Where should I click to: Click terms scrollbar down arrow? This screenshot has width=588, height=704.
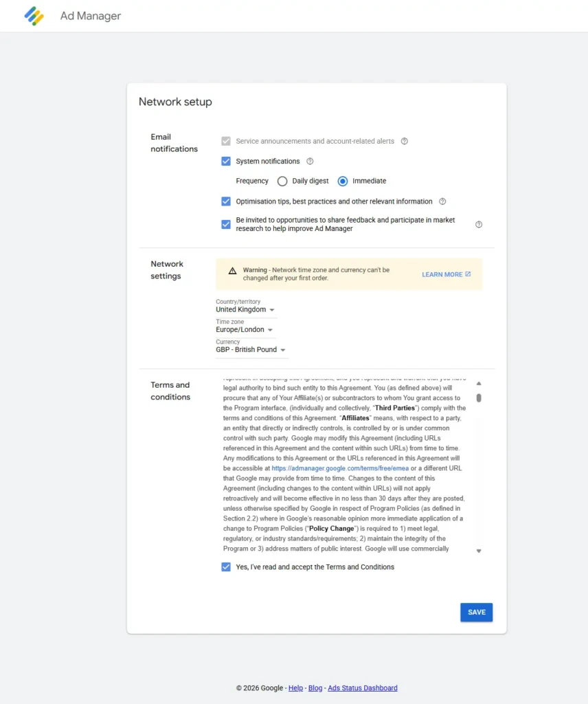point(479,551)
